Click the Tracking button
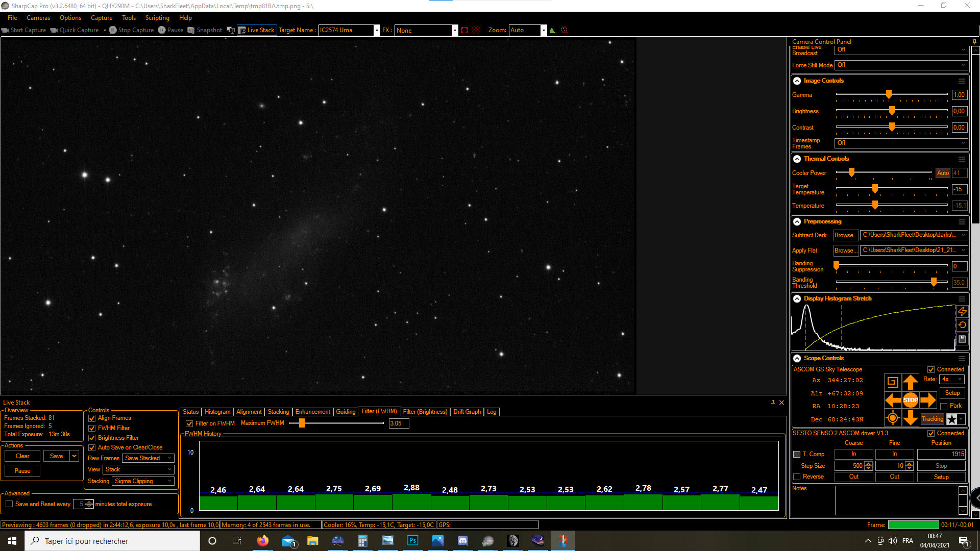 click(932, 419)
